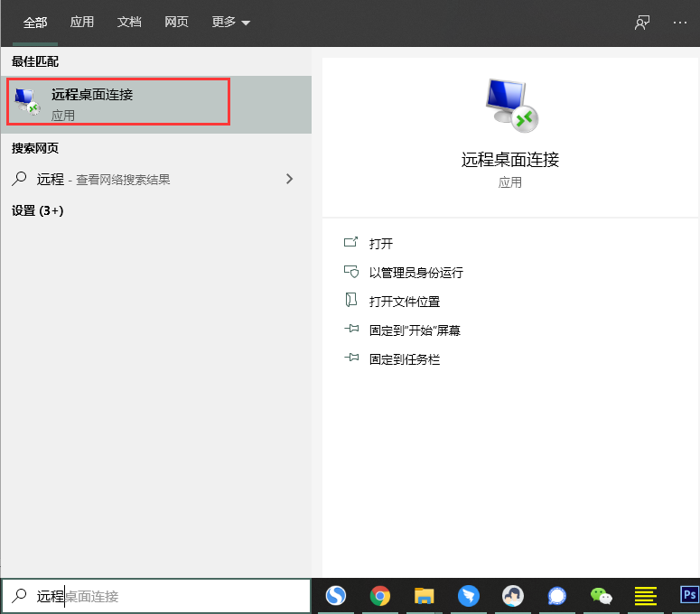Click 以管理员身份运行 action

click(x=415, y=272)
